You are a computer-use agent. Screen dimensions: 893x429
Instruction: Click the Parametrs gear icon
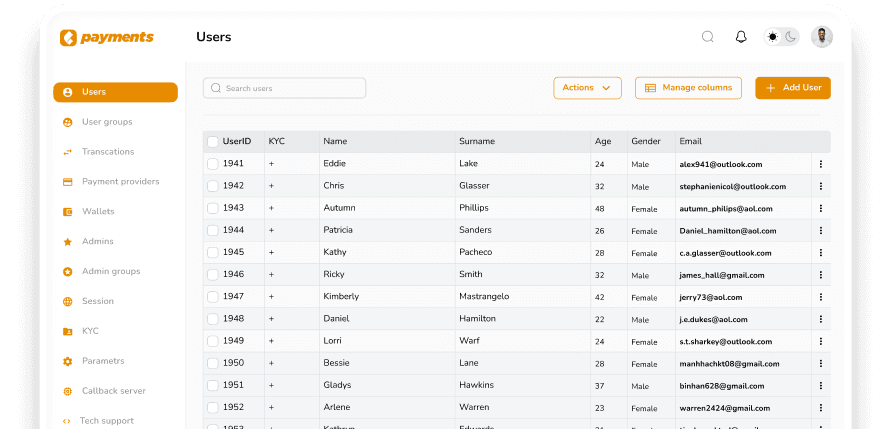pyautogui.click(x=67, y=361)
